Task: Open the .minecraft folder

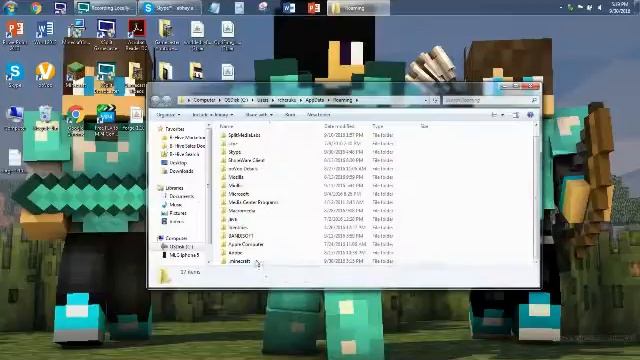Action: click(236, 261)
